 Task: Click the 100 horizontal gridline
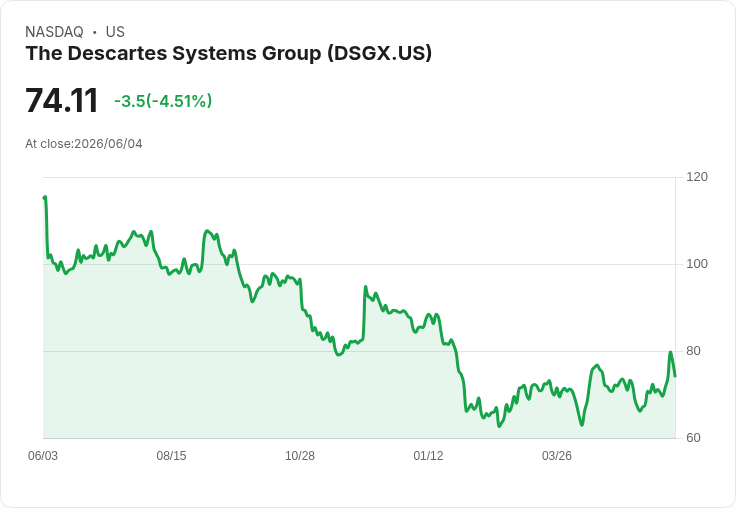(359, 264)
